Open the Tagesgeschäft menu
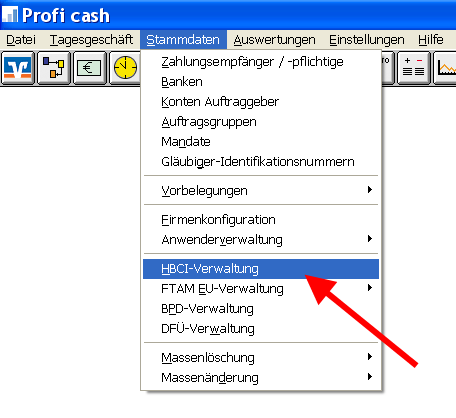 pos(91,40)
